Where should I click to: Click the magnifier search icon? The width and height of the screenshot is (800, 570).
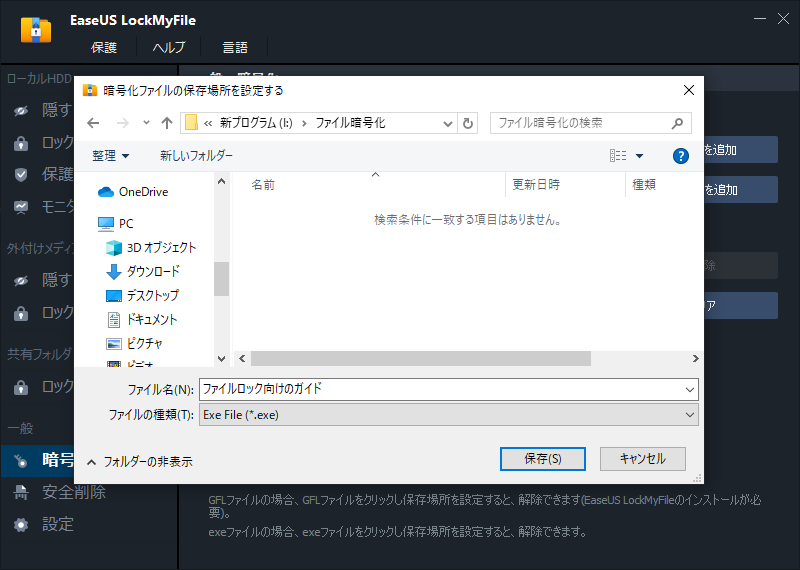tap(678, 123)
